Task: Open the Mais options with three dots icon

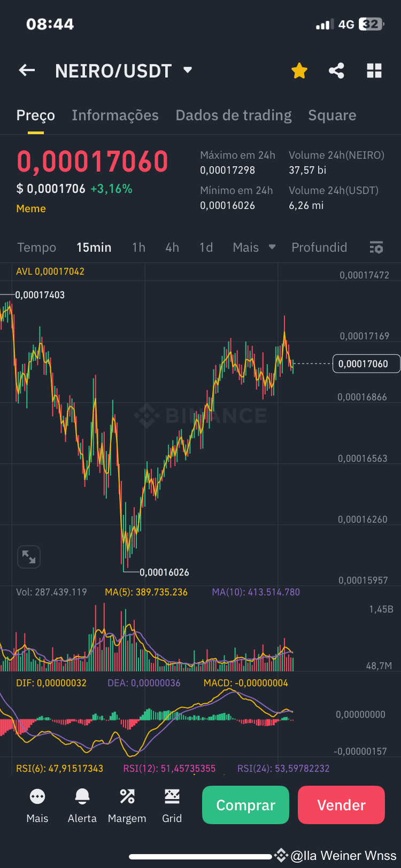Action: point(37,805)
